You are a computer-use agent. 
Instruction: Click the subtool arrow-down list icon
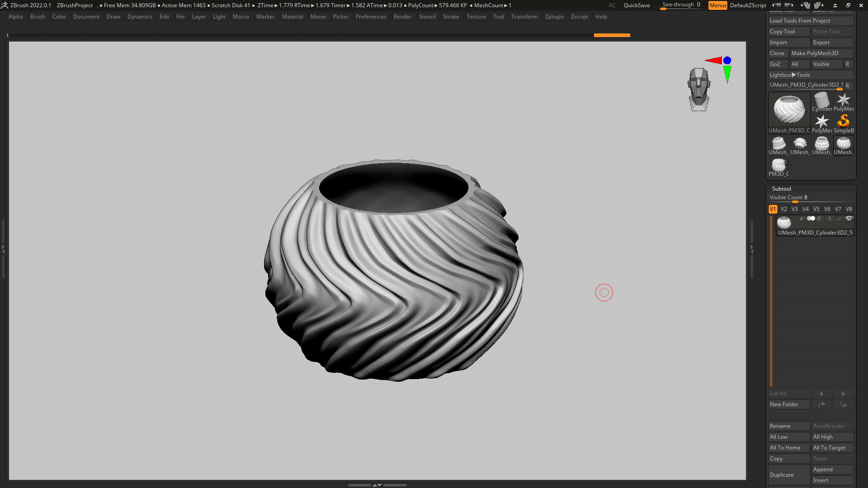coord(802,219)
